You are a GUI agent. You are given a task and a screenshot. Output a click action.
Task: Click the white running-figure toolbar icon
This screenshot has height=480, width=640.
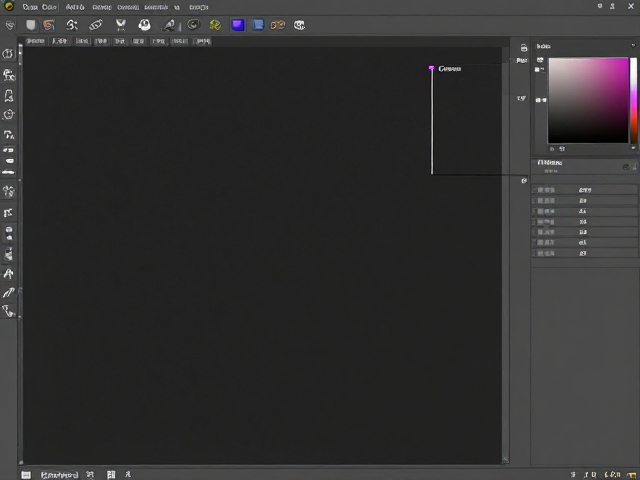coord(72,25)
